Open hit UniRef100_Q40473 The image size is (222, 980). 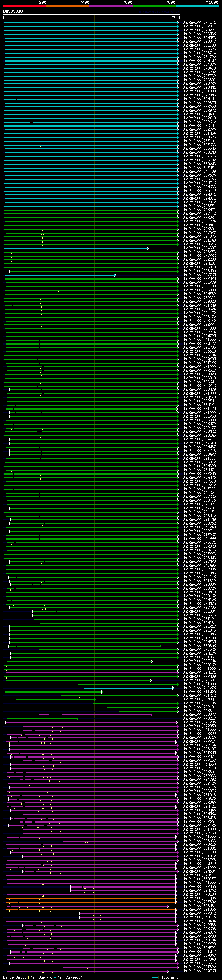[x=199, y=68]
